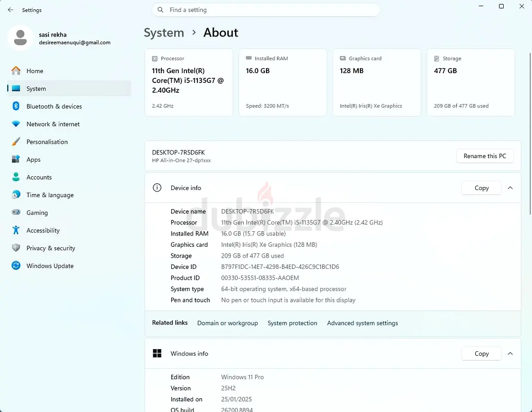Click Product ID 00330-53551-08335-AAOEM

260,278
